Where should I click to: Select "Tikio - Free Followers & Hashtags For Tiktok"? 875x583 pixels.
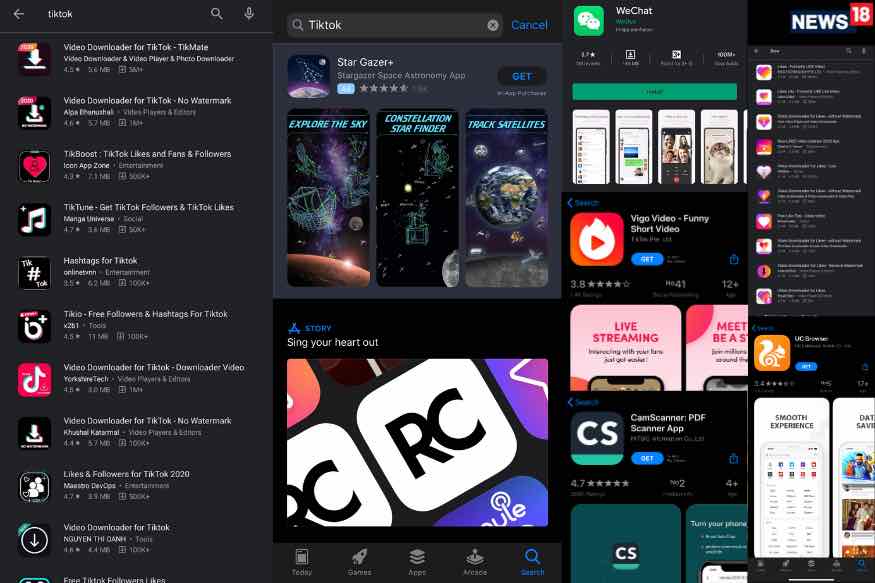point(146,314)
